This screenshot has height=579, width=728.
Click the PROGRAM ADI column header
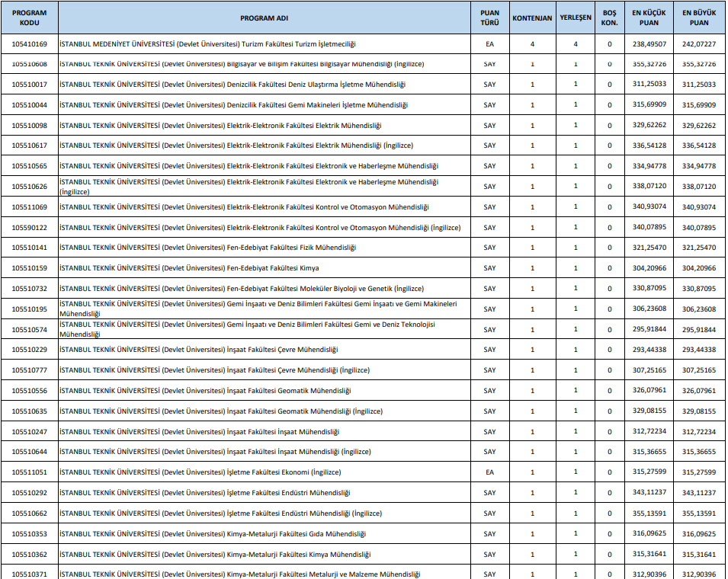click(x=262, y=18)
